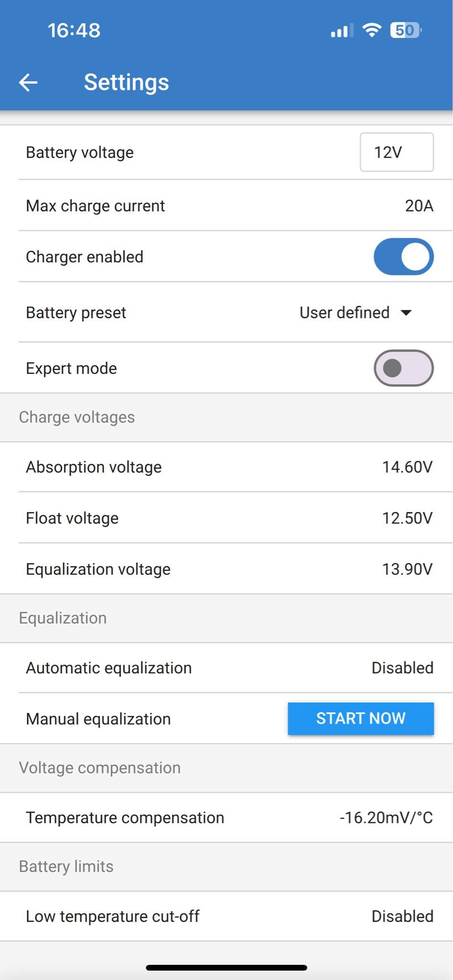Tap the cellular signal bars icon

click(342, 31)
